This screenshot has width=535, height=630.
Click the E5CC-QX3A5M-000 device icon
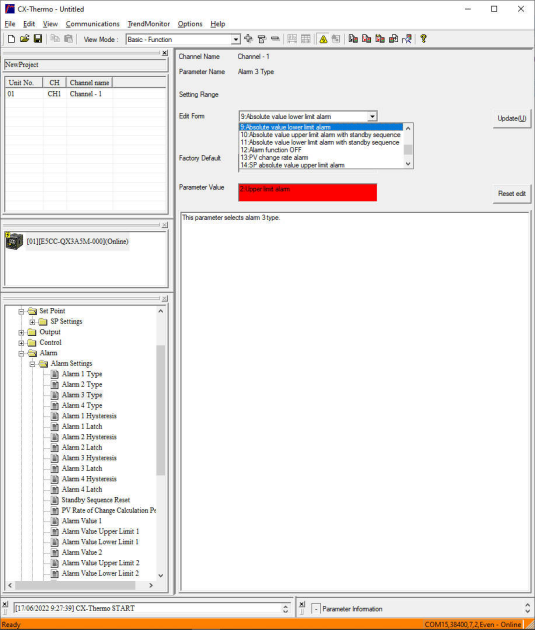tap(14, 241)
